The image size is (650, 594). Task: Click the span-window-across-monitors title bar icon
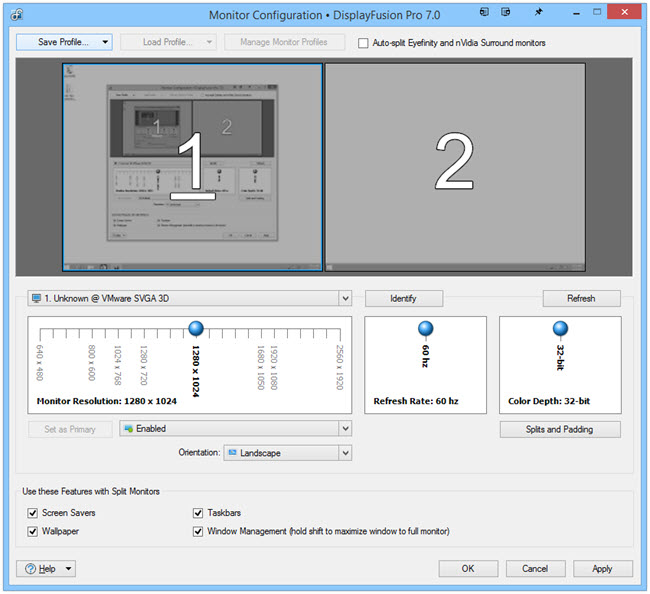tap(505, 12)
